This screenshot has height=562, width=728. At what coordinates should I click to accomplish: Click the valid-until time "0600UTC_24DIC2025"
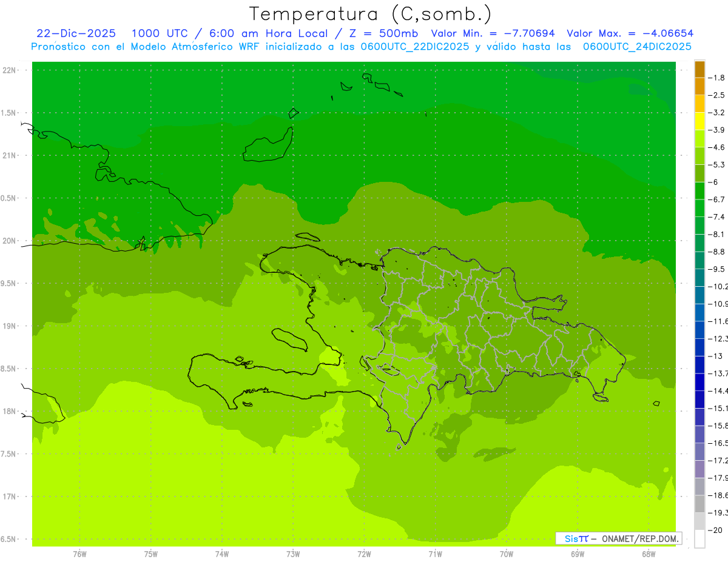point(637,47)
